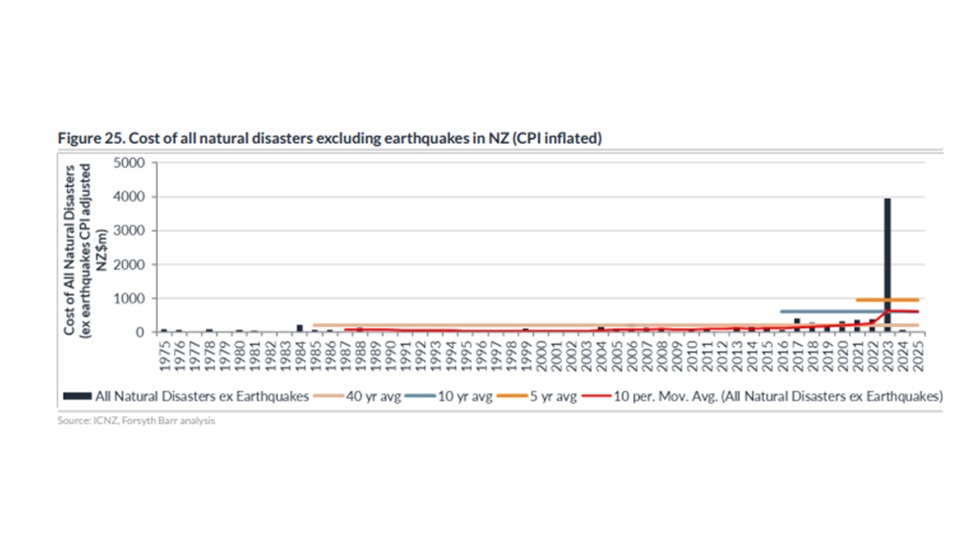Click the 1000 y-axis label
980x551 pixels.
[129, 298]
